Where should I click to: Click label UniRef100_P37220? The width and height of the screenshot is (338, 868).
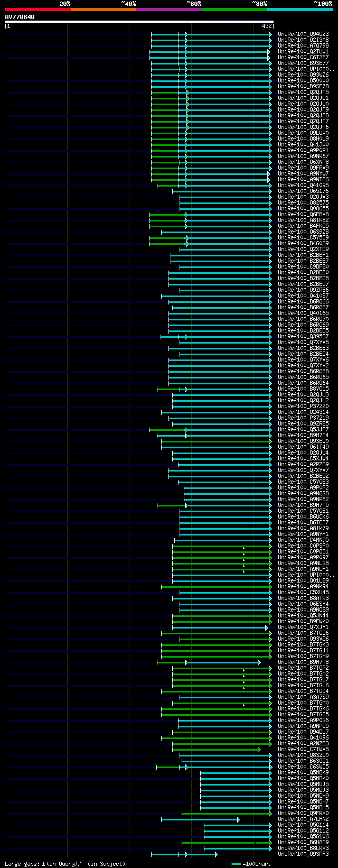click(303, 407)
